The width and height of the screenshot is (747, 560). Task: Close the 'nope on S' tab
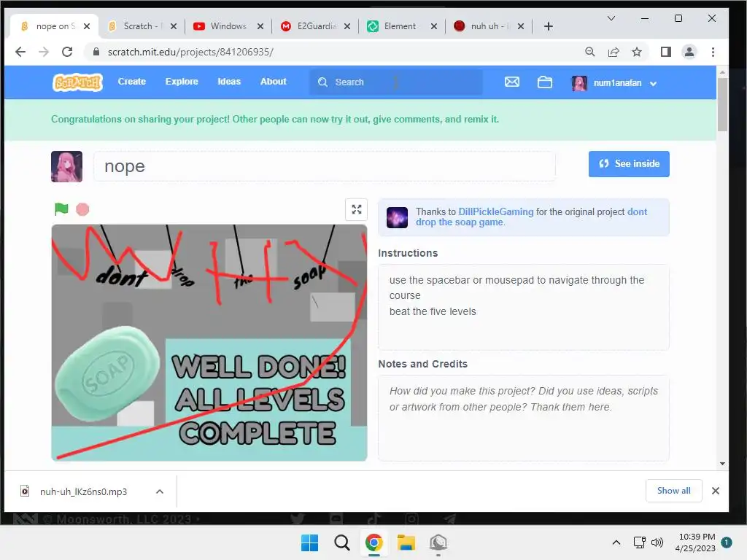pos(87,26)
